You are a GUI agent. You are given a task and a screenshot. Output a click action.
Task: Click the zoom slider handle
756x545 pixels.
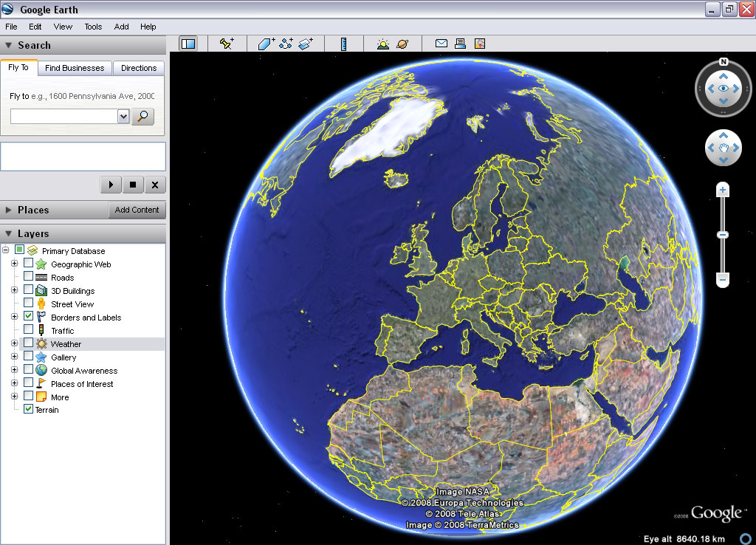[x=722, y=235]
